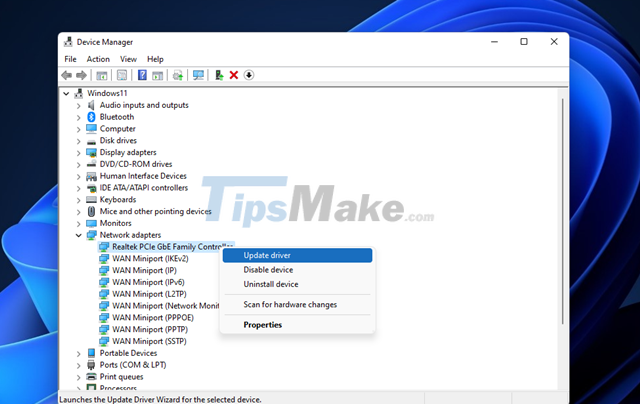640x404 pixels.
Task: Click the Computer category monitor icon
Action: click(91, 129)
